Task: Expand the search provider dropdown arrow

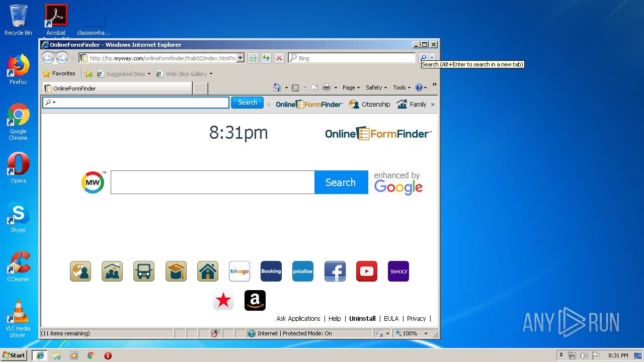Action: (432, 58)
